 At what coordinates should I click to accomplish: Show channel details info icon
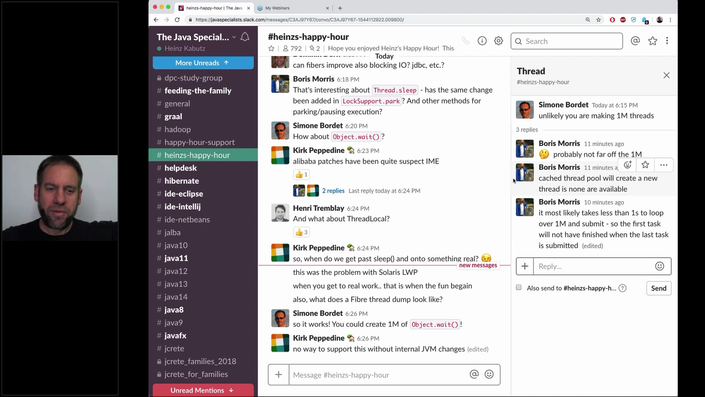tap(482, 41)
